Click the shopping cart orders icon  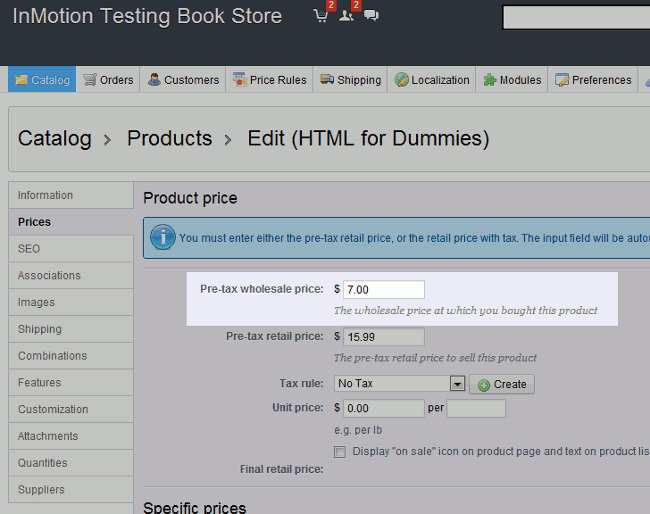(320, 16)
